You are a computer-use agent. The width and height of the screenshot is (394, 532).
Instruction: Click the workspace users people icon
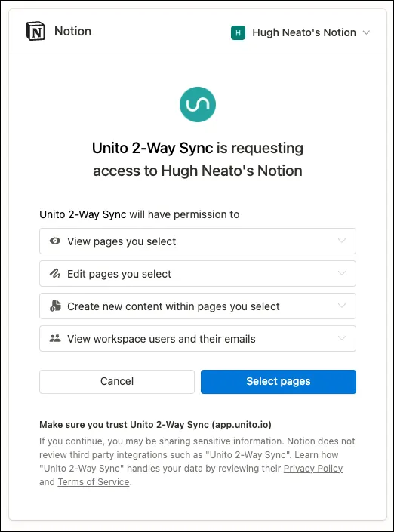[x=55, y=338]
